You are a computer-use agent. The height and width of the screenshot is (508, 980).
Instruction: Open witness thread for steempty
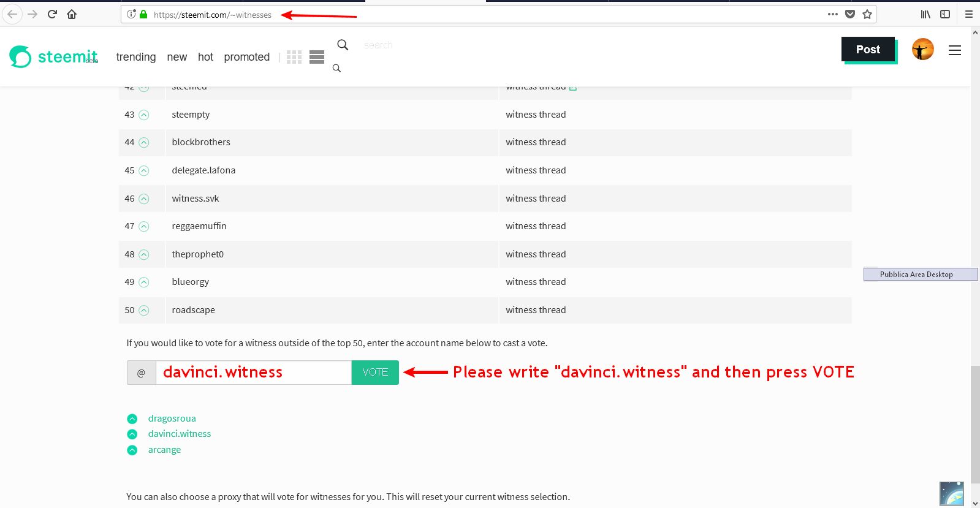click(x=536, y=115)
